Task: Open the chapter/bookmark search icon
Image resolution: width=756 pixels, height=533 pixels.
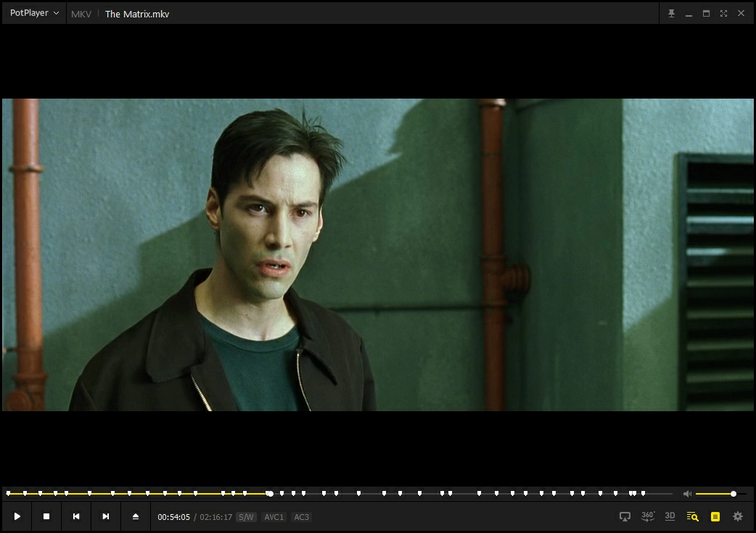Action: tap(692, 516)
